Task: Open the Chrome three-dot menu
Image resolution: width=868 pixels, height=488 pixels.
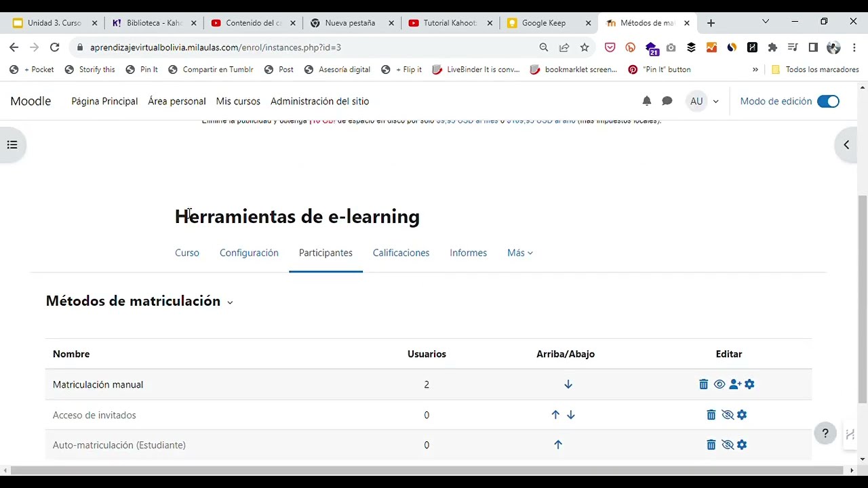Action: [x=854, y=47]
